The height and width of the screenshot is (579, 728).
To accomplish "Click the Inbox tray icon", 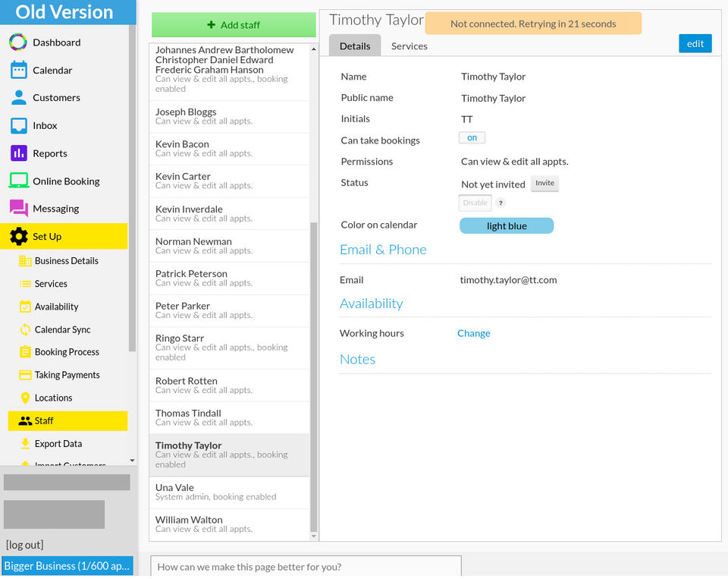I will [18, 125].
